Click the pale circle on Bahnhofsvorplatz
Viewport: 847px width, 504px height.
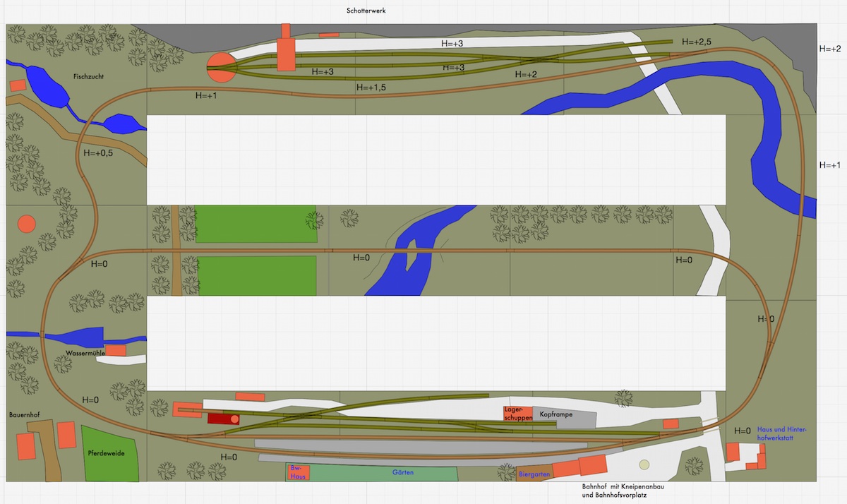coord(644,464)
